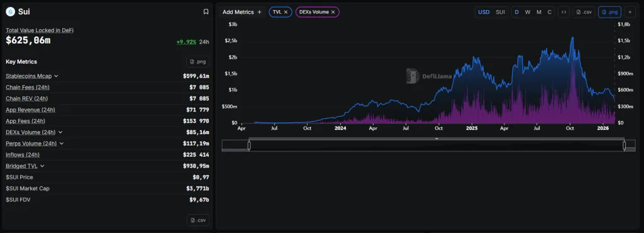Switch chart denomination to USD
644x233 pixels.
[x=484, y=12]
